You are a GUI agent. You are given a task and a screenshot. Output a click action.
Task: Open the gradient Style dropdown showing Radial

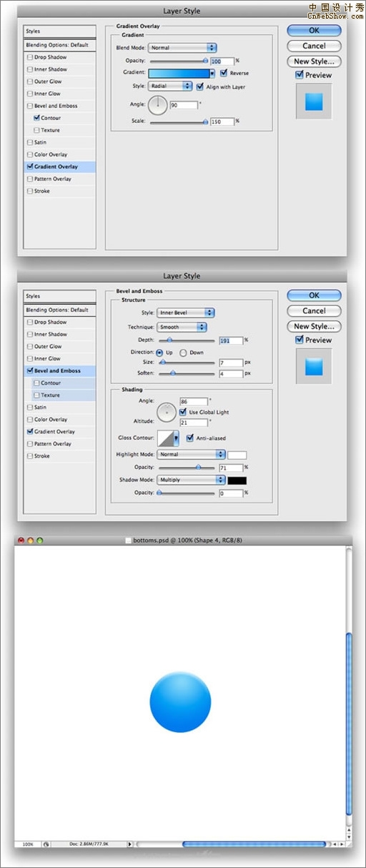[x=170, y=86]
